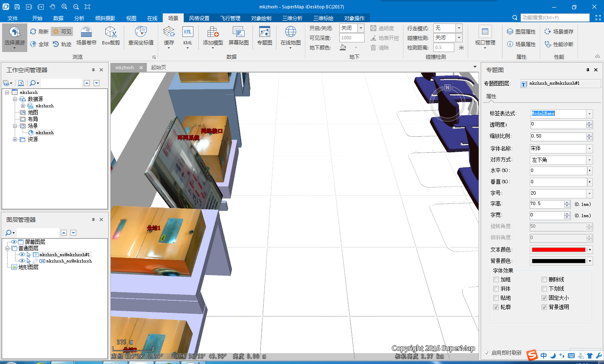Expand the 资源 tree node

coord(15,139)
